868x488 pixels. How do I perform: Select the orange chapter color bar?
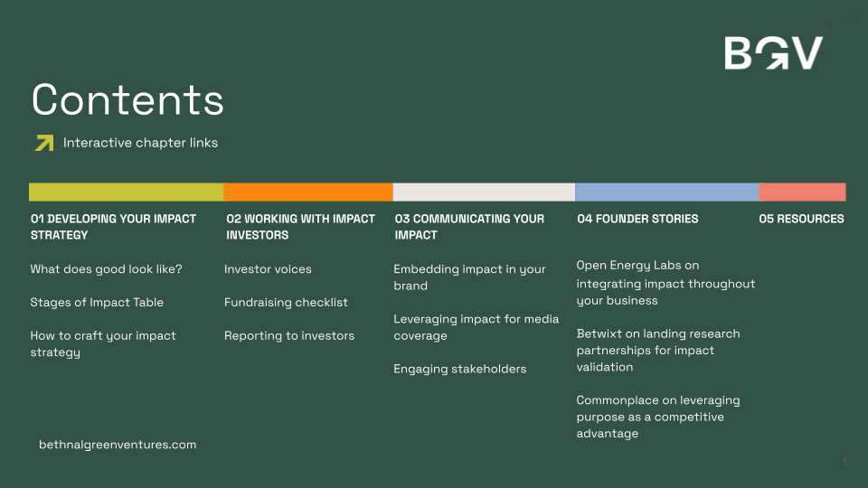pyautogui.click(x=308, y=192)
